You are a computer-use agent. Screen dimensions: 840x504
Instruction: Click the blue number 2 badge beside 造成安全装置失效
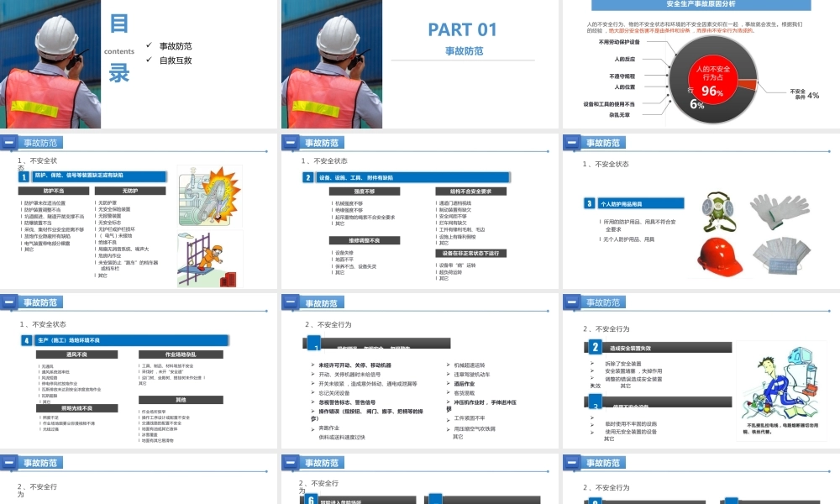click(596, 347)
